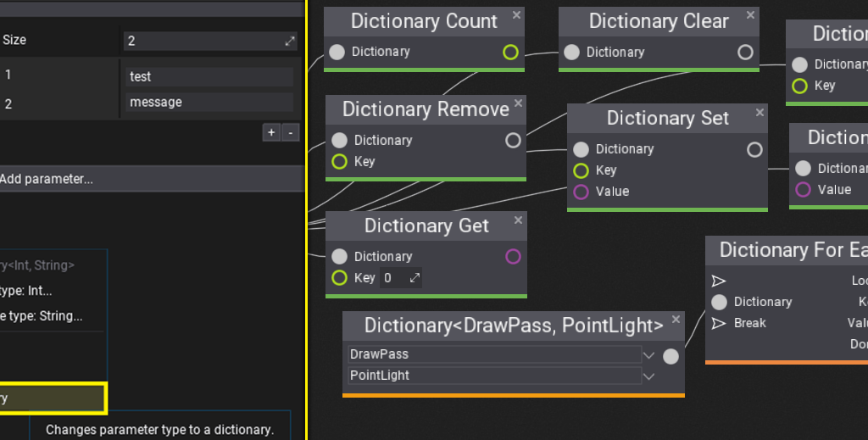Click Dictionary Set Key pin
The image size is (868, 440).
click(581, 170)
